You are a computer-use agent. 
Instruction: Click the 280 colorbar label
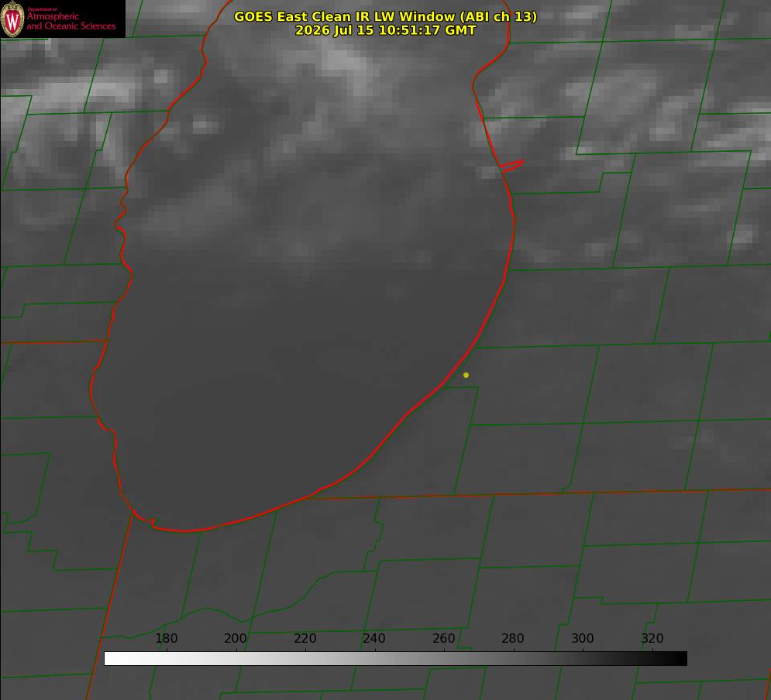click(513, 638)
